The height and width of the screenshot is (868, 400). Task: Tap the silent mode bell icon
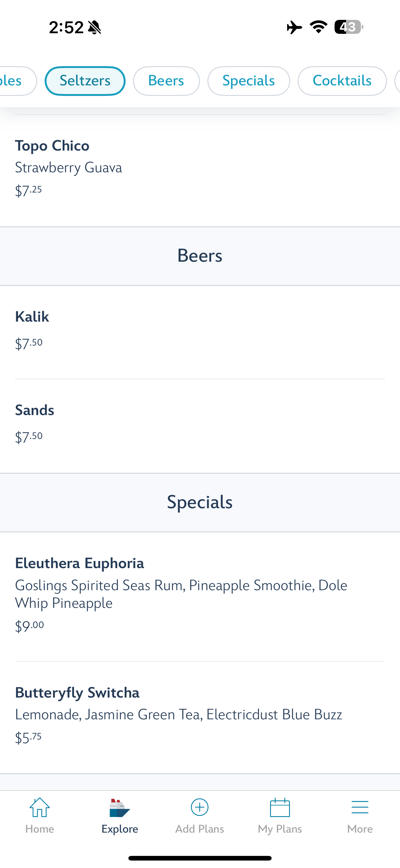[94, 27]
